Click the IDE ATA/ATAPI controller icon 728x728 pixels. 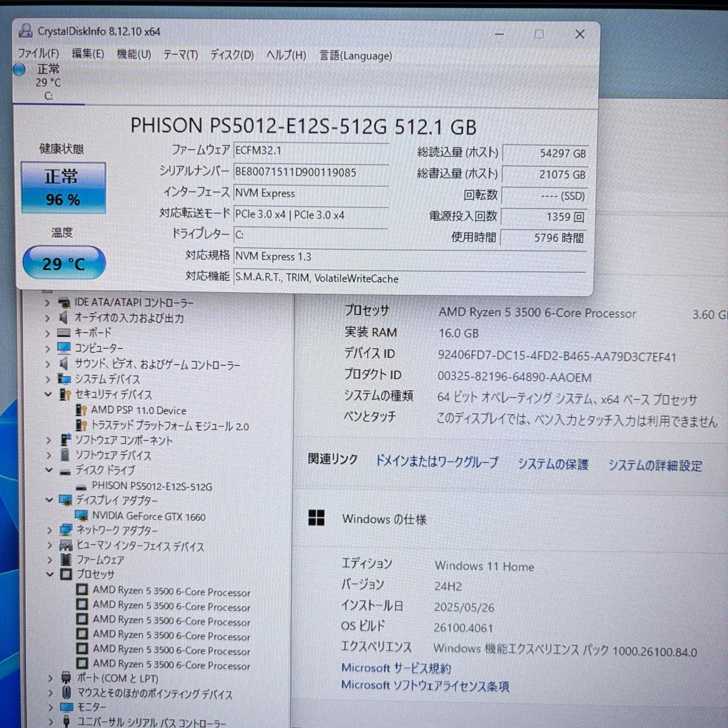(x=63, y=303)
